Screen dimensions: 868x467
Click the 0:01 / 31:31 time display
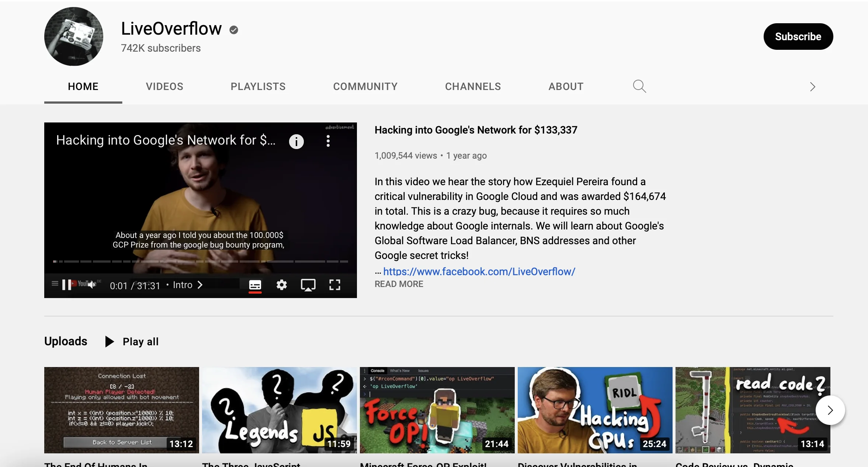click(135, 286)
